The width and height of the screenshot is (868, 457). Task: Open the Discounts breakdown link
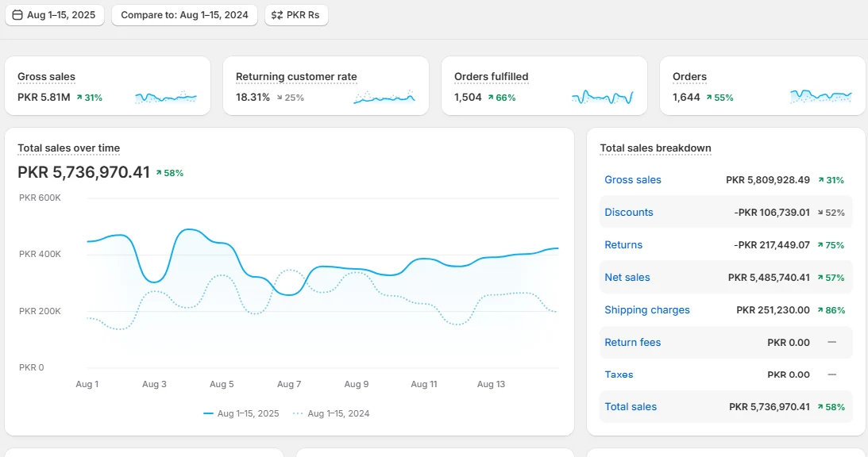(629, 213)
